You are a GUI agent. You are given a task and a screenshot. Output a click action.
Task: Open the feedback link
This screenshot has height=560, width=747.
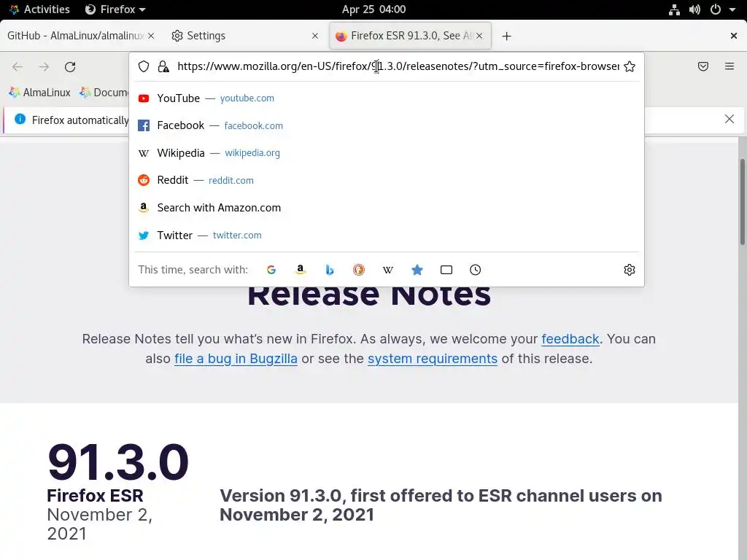pyautogui.click(x=570, y=339)
